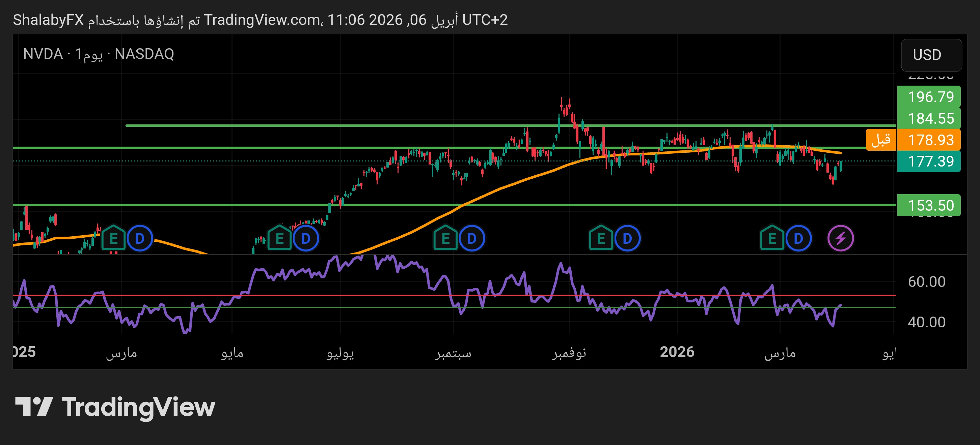Select the 153.50 support level label
Viewport: 980px width, 445px height.
(x=928, y=205)
